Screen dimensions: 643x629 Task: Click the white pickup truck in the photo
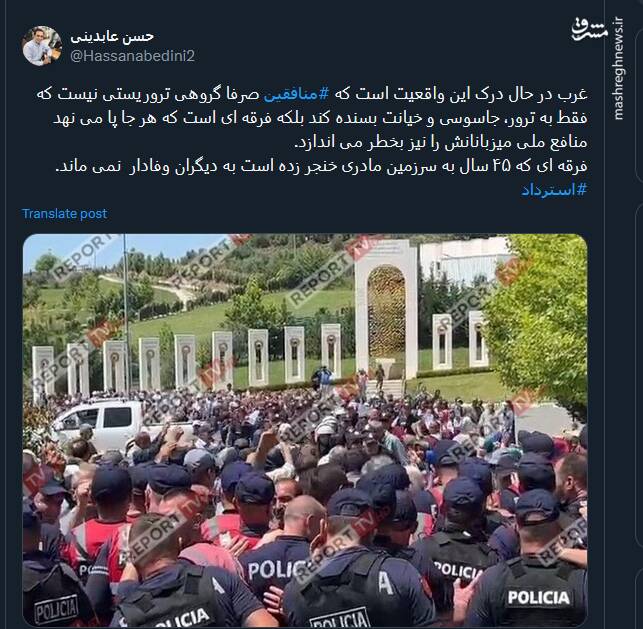tap(98, 424)
